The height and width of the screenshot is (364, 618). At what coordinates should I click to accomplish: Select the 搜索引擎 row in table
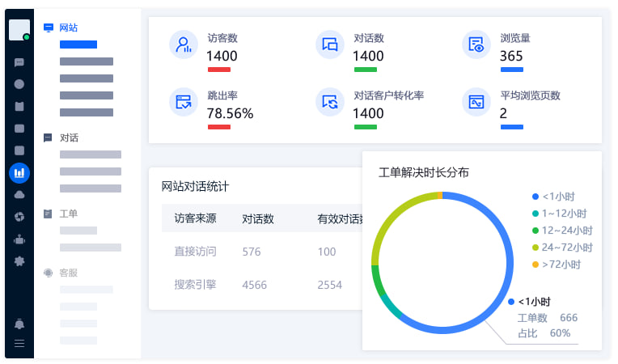[195, 285]
